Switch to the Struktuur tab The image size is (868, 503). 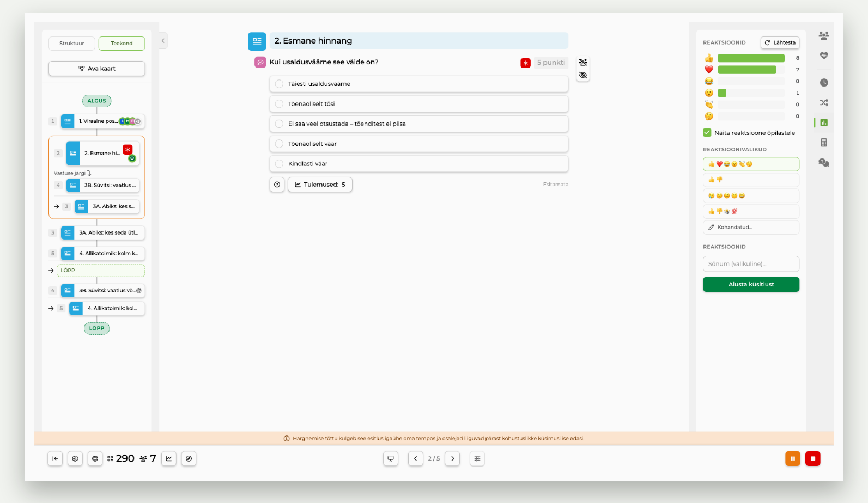(x=72, y=44)
